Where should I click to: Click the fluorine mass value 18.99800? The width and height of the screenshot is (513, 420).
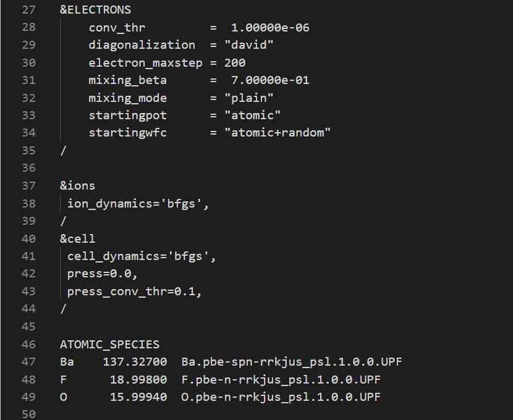(138, 380)
